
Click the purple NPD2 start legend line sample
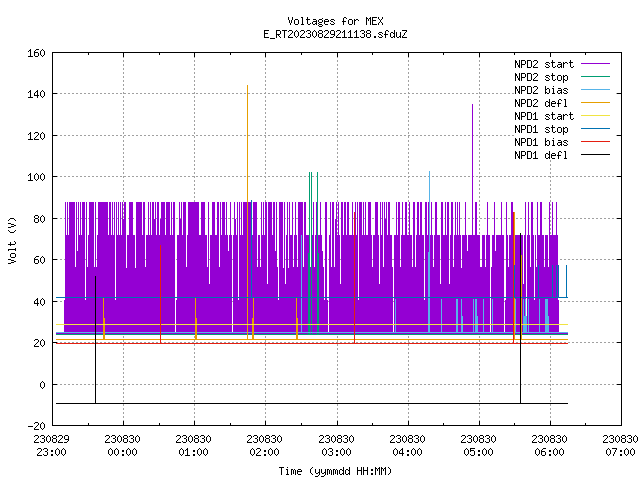coord(595,64)
